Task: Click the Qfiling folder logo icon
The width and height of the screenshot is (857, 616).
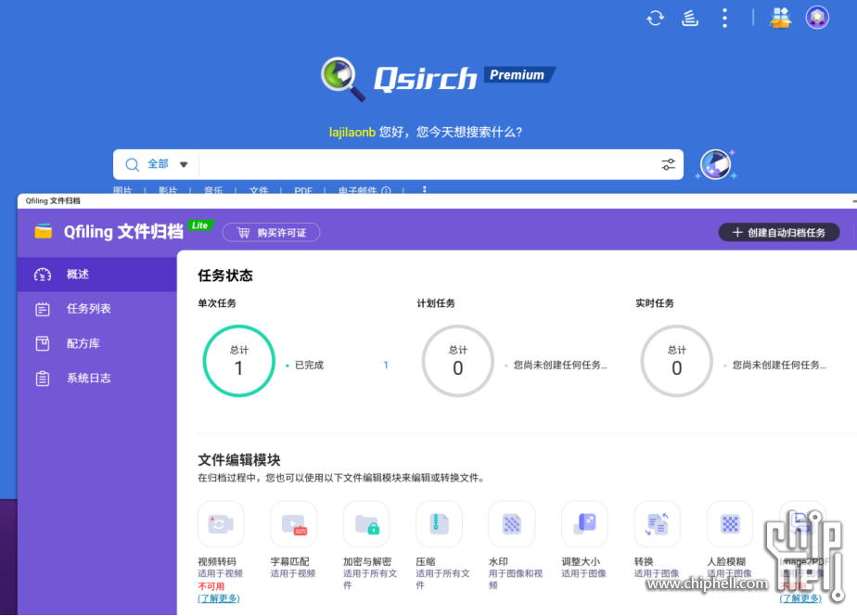Action: click(44, 232)
